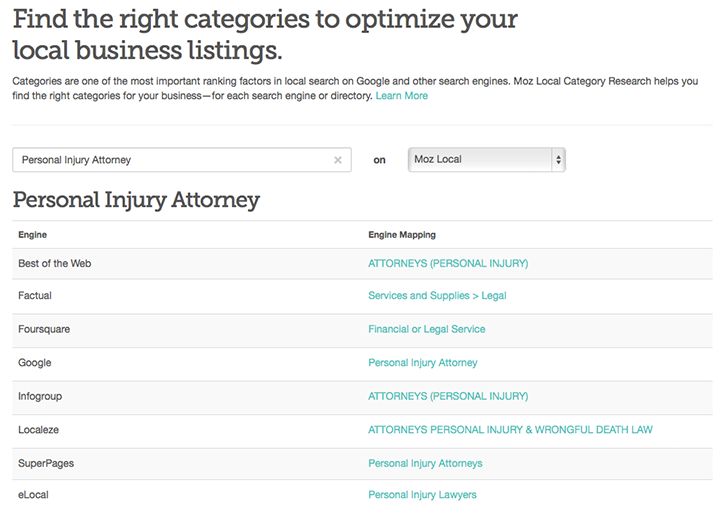Open the Moz Local directory dropdown
Viewport: 728px width, 515px height.
pyautogui.click(x=486, y=159)
